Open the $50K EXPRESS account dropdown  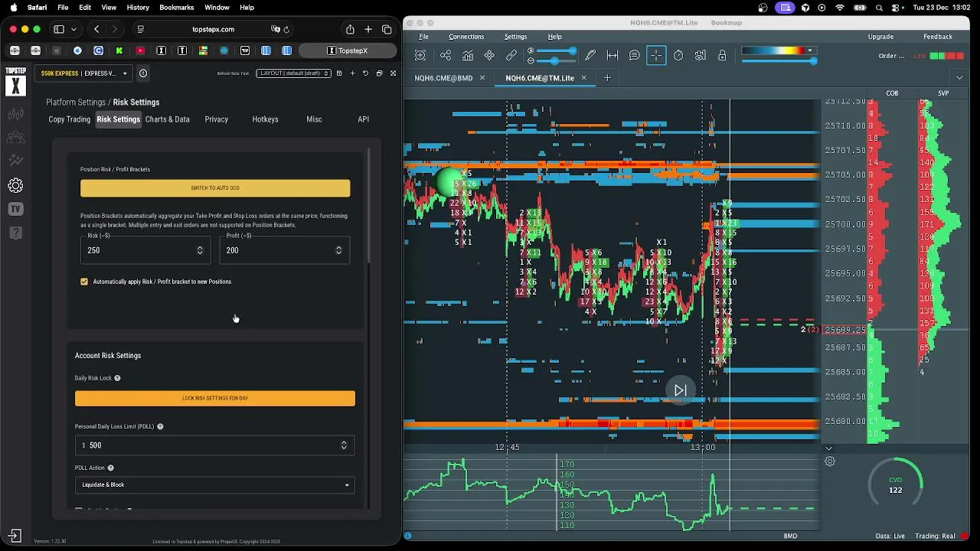point(83,73)
